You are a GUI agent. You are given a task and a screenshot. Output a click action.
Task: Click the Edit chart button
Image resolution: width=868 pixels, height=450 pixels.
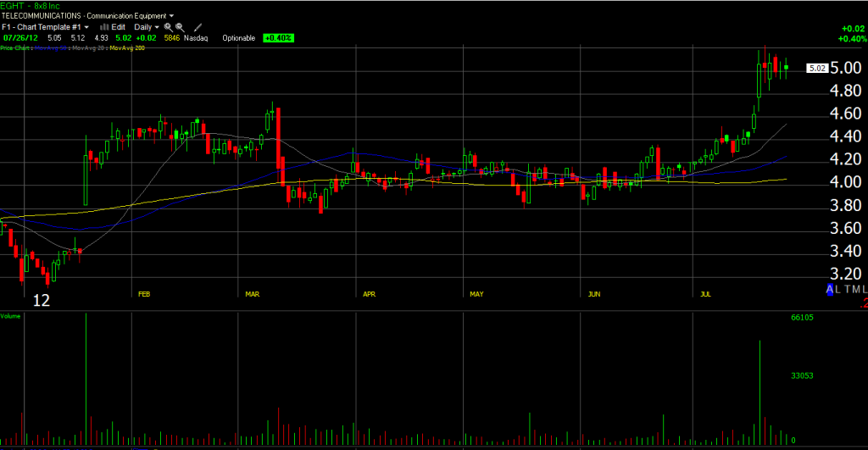[118, 27]
